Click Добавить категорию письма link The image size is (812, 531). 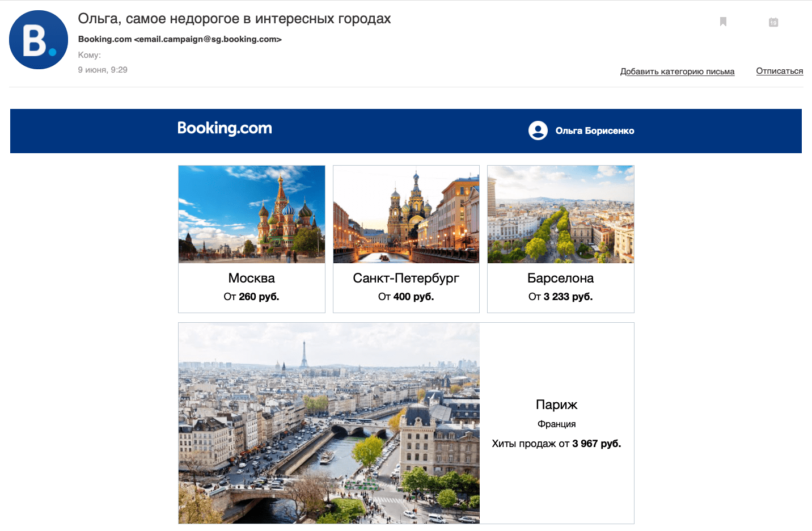[677, 71]
